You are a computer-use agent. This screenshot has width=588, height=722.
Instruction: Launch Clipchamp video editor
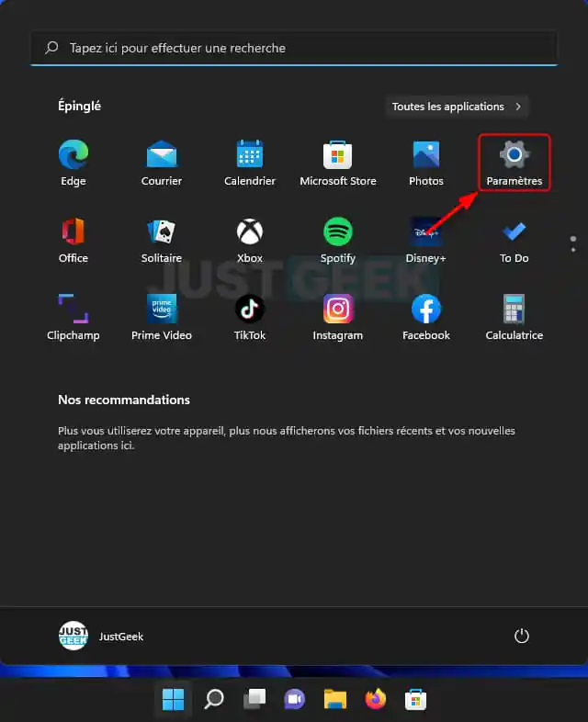(73, 317)
